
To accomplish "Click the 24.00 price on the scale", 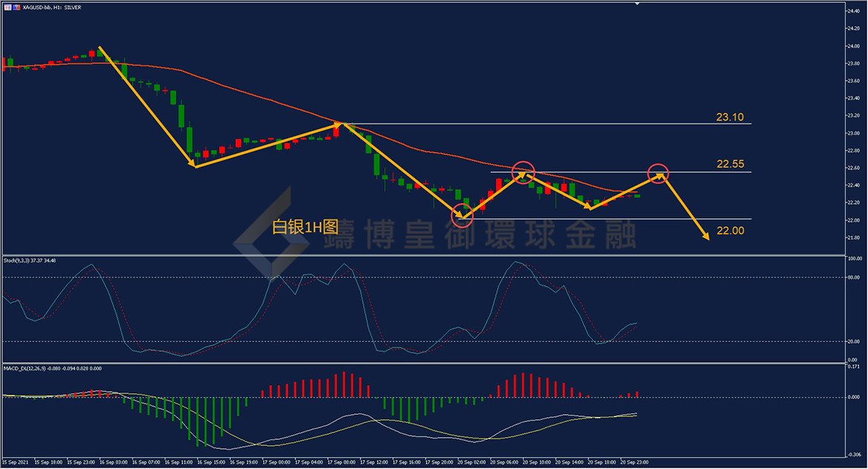I will point(852,46).
